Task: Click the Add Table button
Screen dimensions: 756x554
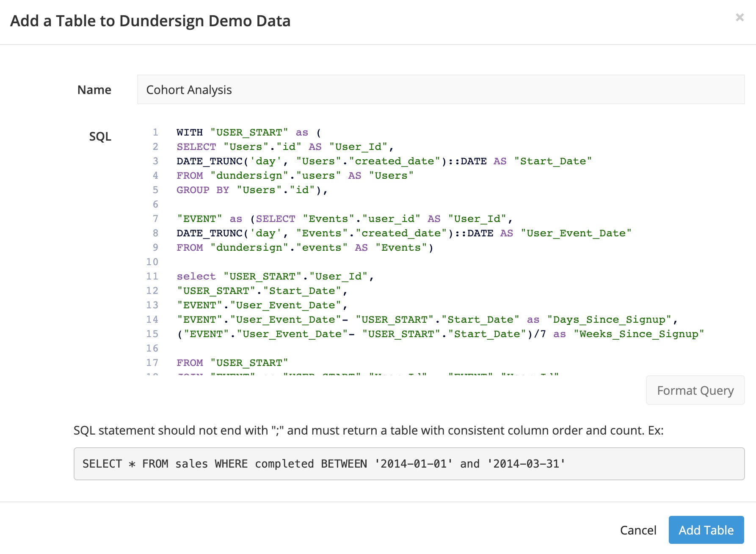Action: click(706, 530)
